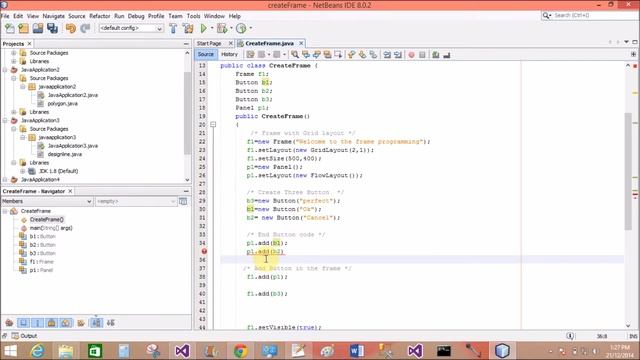The image size is (640, 360).
Task: Open Internet Explorer from the taskbar
Action: click(x=37, y=351)
